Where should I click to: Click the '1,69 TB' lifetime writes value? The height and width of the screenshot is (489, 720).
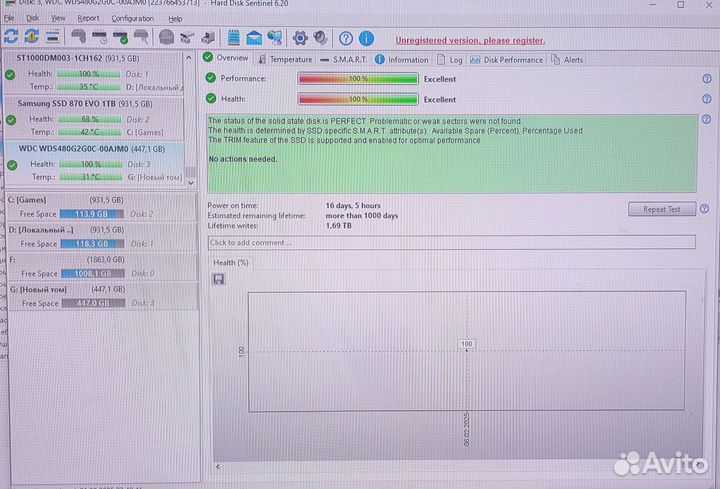338,225
